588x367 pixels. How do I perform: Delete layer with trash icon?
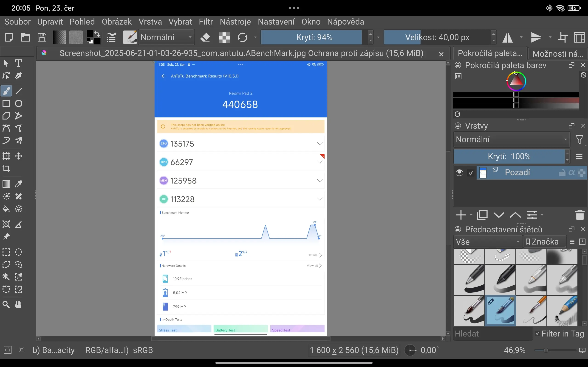click(580, 215)
